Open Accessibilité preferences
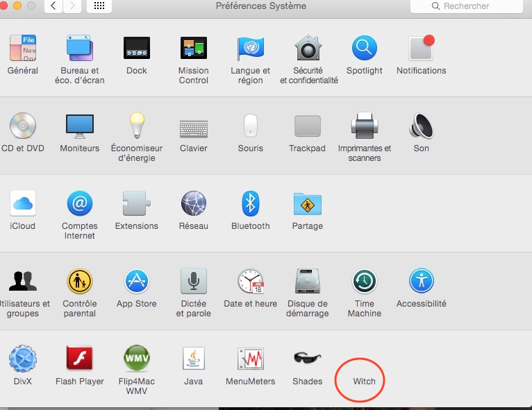The height and width of the screenshot is (410, 532). (421, 282)
